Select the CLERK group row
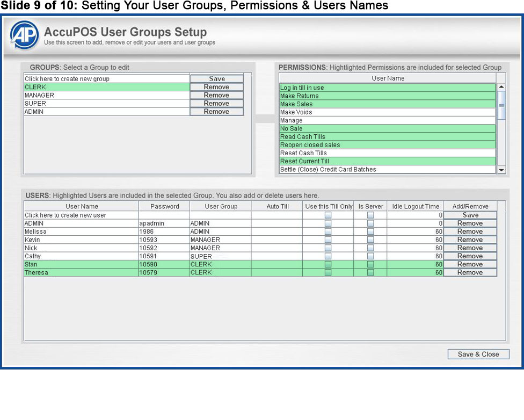The width and height of the screenshot is (524, 420). (107, 87)
